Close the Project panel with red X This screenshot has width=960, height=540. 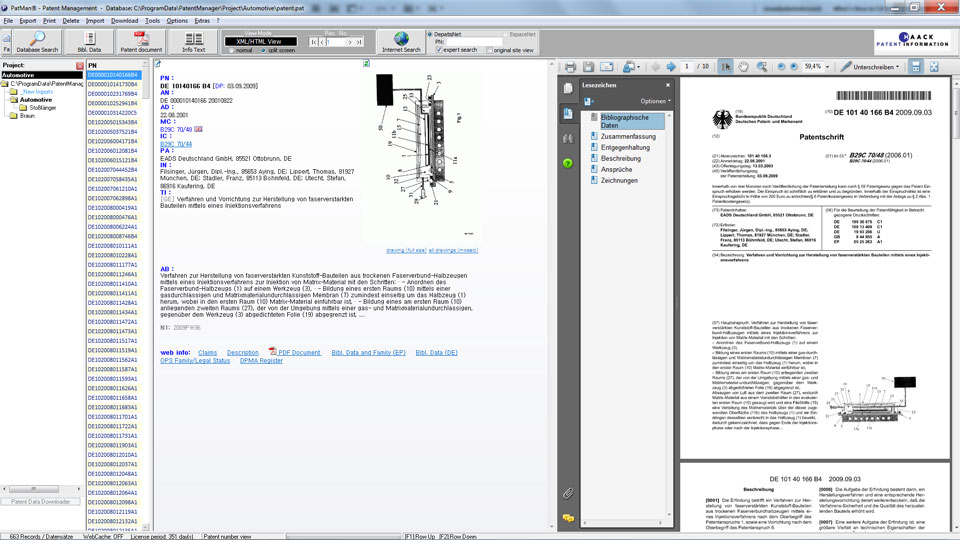click(80, 66)
